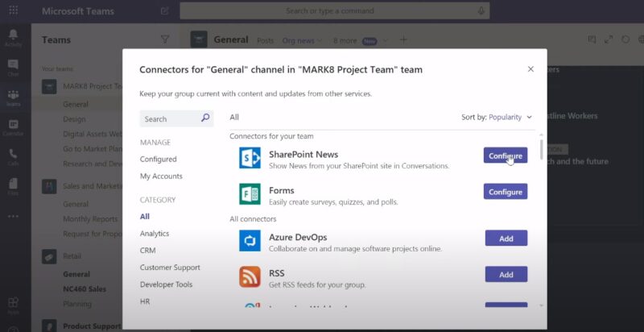Open the NC460 Sales channel
Viewport: 644px width, 332px height.
[85, 288]
